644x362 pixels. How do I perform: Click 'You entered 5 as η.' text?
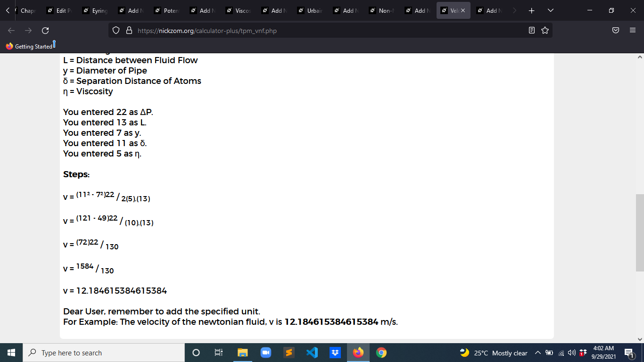point(102,154)
